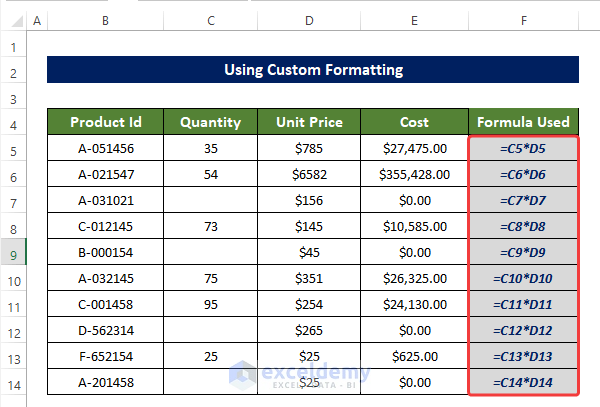Click the =C14*D14 formula cell

point(524,383)
